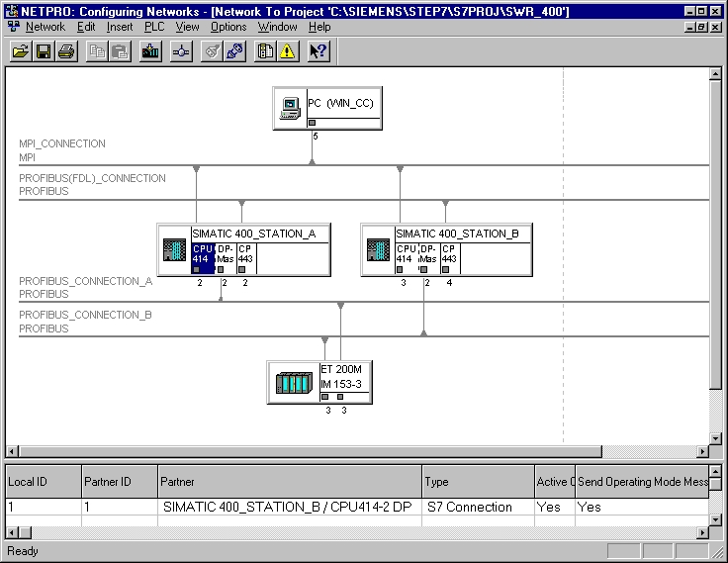
Task: Select the S7 Connection type cell
Action: [478, 507]
